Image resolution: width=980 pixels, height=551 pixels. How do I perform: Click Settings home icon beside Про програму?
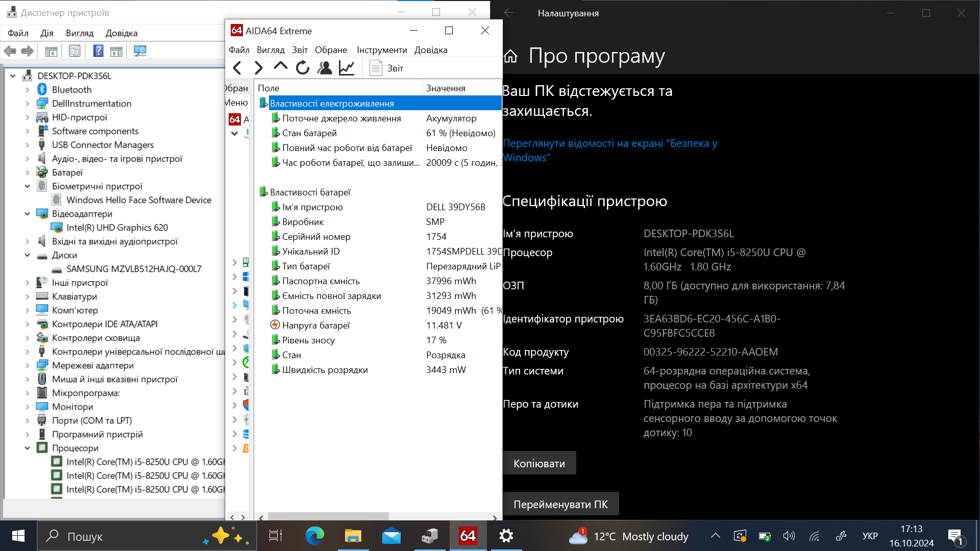point(510,56)
